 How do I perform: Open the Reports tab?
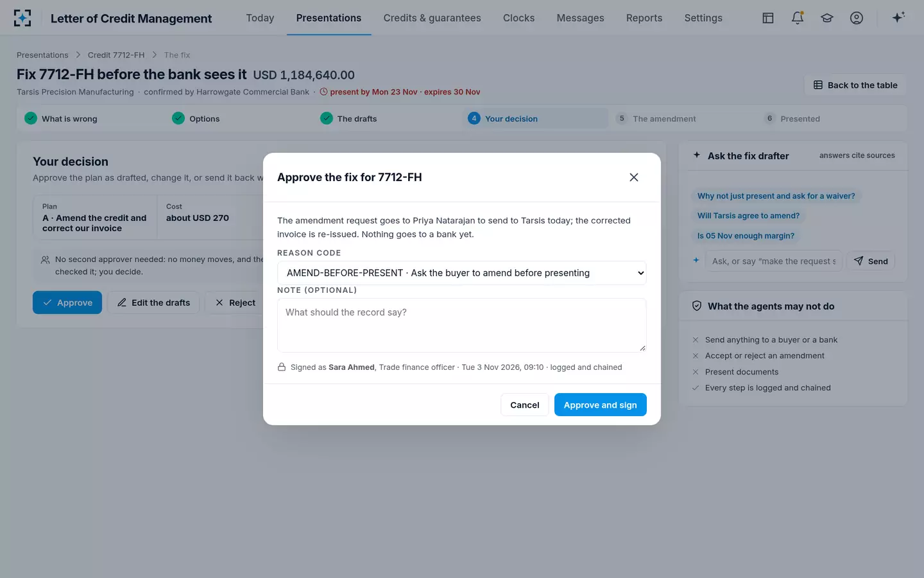pyautogui.click(x=644, y=18)
